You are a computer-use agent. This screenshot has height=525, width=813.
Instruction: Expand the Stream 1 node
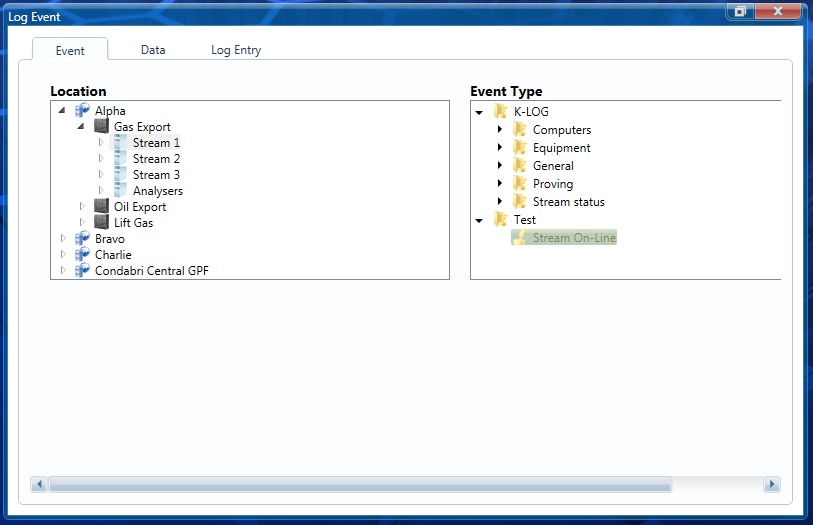point(101,142)
